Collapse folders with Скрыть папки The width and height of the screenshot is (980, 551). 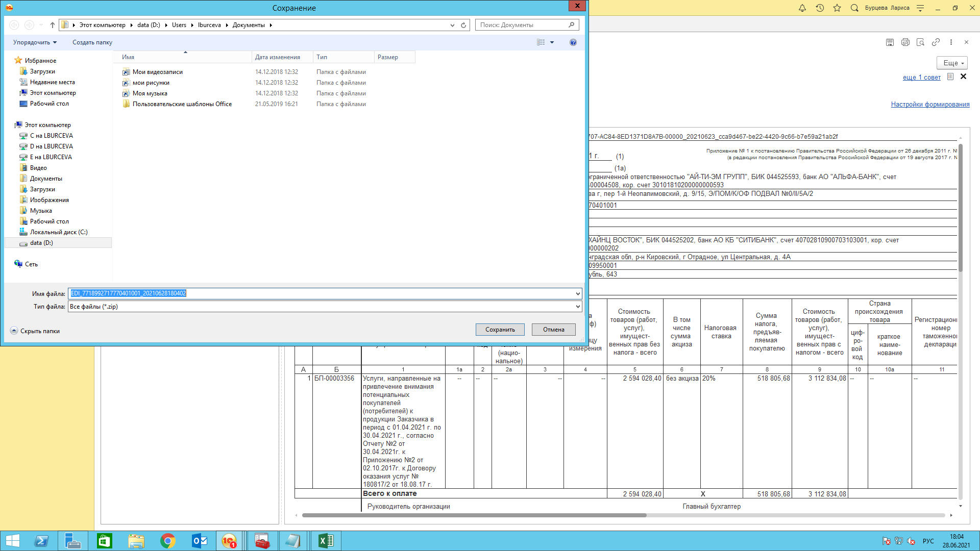pos(35,331)
